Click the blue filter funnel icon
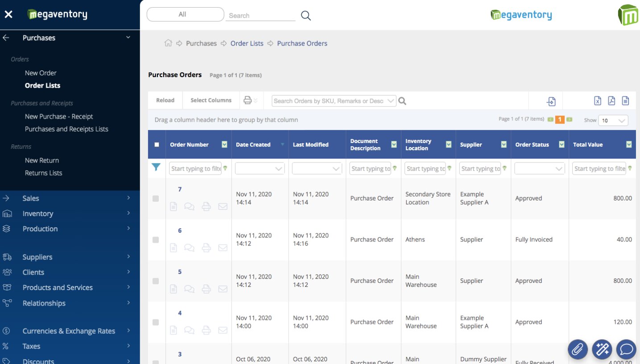Viewport: 640px width, 364px height. (156, 167)
